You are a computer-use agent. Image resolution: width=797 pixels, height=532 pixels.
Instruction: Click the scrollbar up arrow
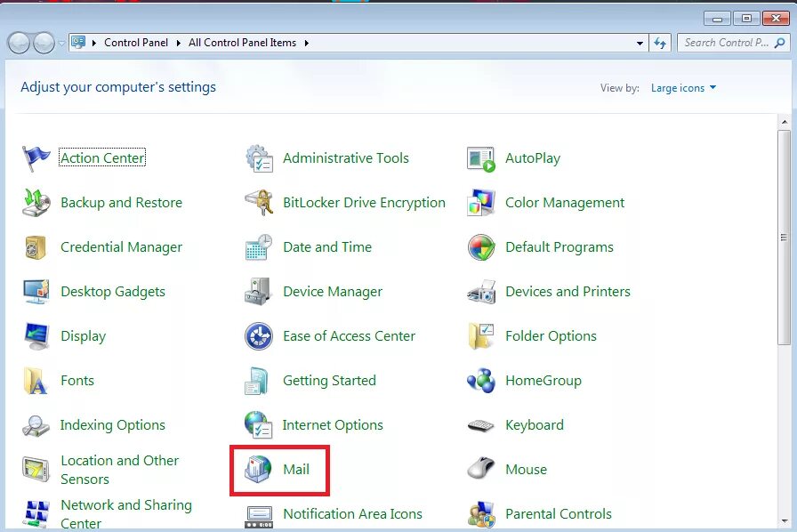click(x=785, y=122)
